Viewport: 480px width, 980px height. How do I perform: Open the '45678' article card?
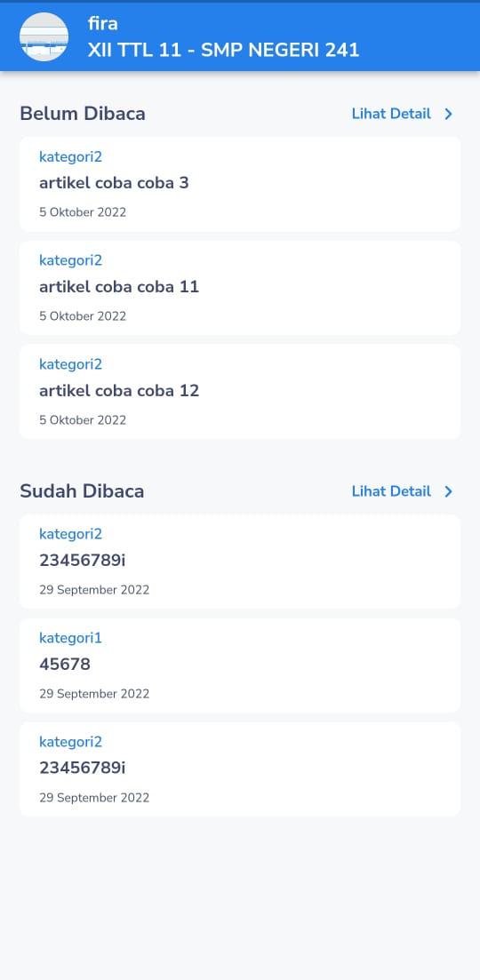click(240, 665)
